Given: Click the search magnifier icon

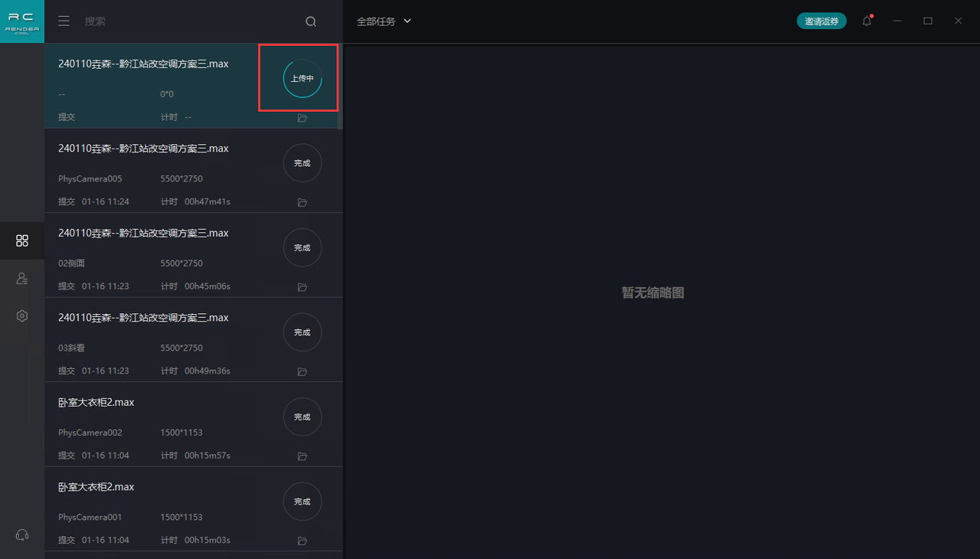Looking at the screenshot, I should pos(311,21).
